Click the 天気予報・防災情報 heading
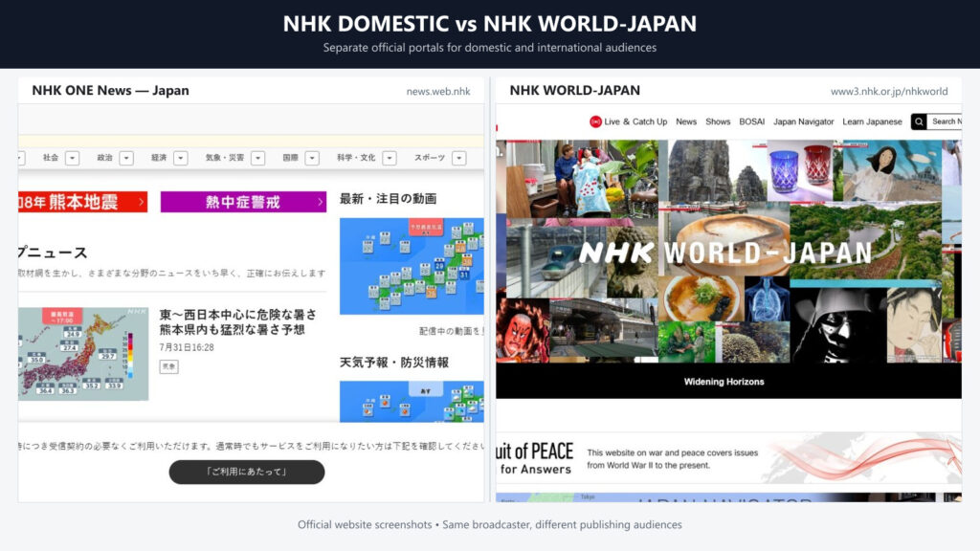Screen dimensions: 980x551 393,363
